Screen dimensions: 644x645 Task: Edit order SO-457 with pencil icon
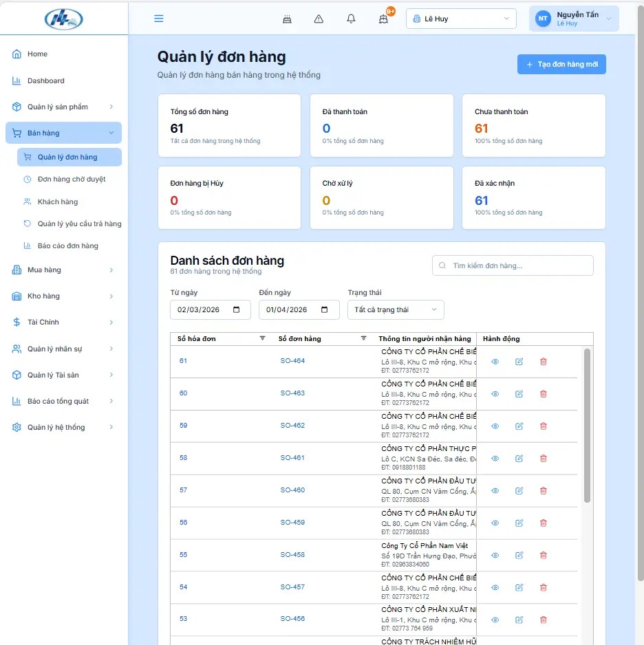[519, 587]
